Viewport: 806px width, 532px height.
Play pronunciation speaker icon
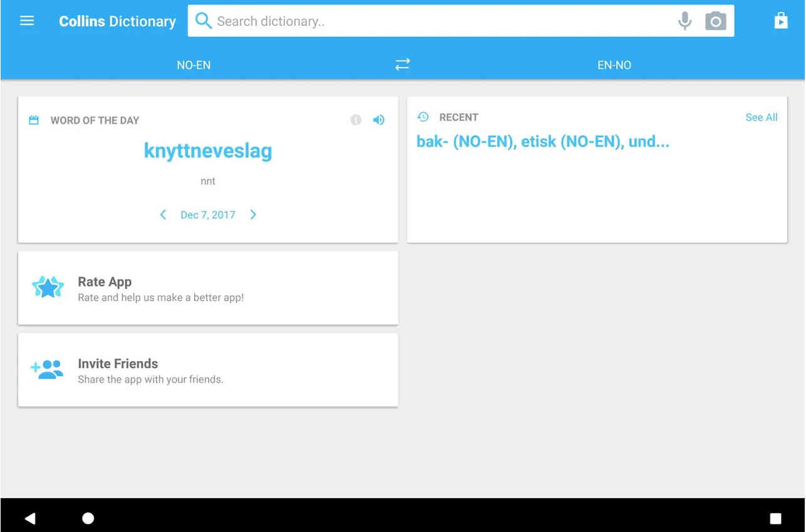[379, 120]
